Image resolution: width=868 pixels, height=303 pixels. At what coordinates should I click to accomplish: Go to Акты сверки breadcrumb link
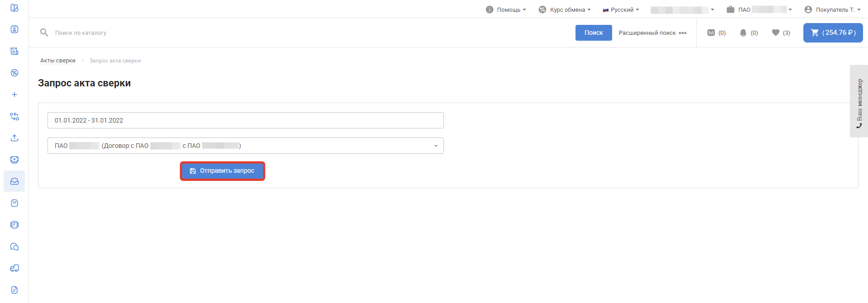58,61
